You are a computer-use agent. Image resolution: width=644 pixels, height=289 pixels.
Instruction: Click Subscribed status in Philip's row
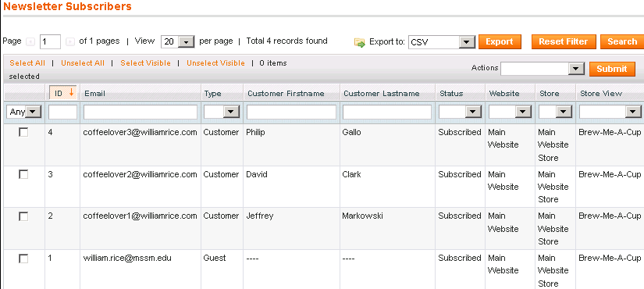tap(460, 132)
